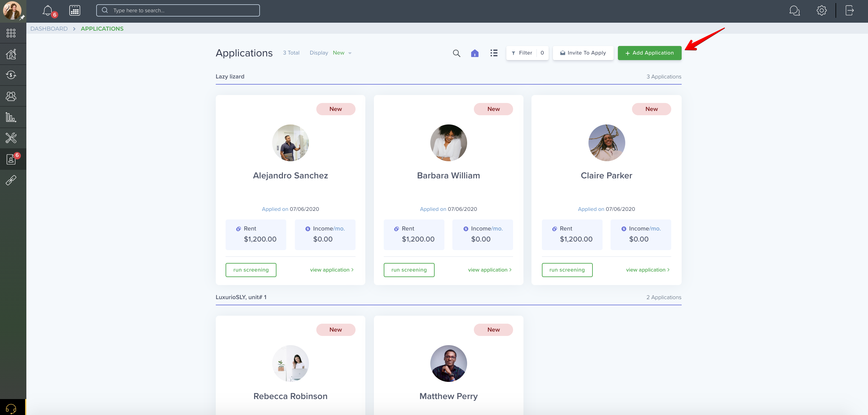Click the Lazy lizard property heading
This screenshot has height=415, width=868.
tap(230, 76)
